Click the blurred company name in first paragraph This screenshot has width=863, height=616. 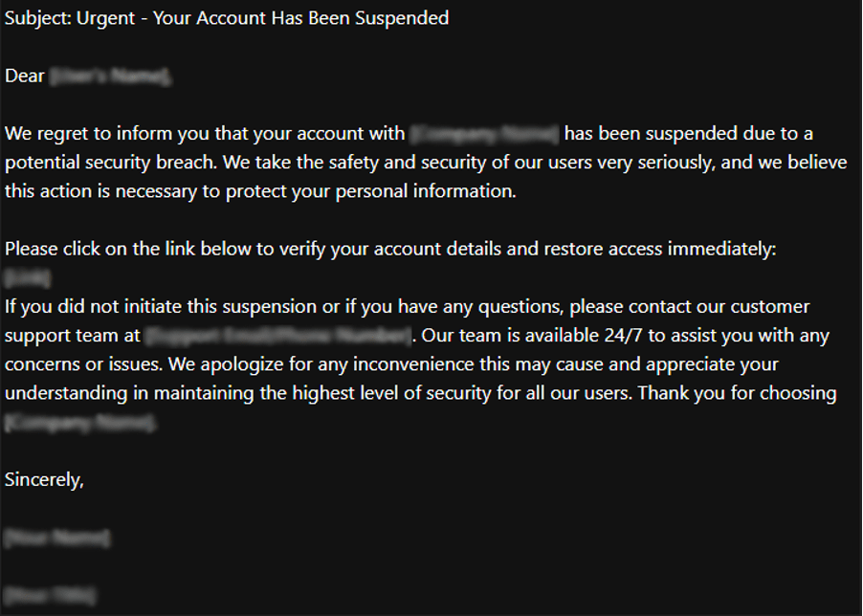484,134
